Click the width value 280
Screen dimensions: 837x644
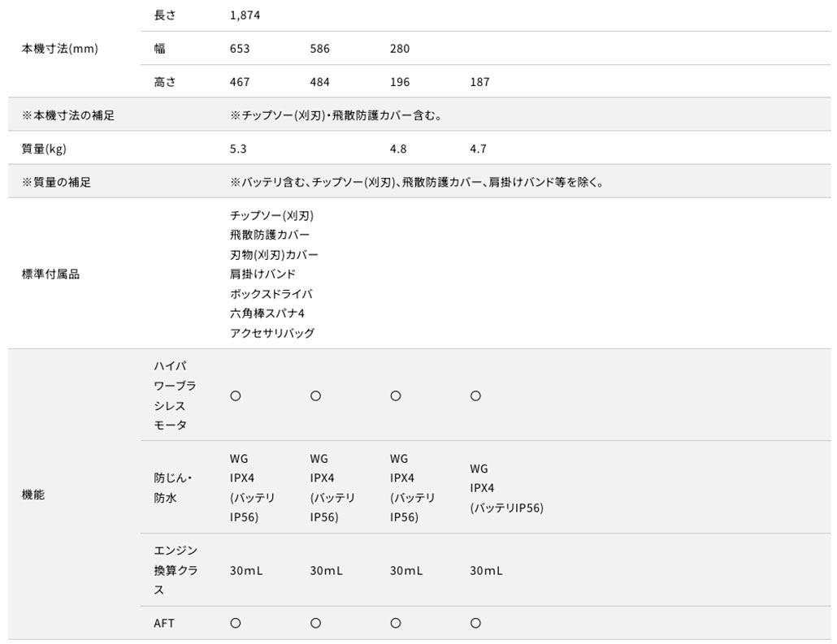pos(400,49)
